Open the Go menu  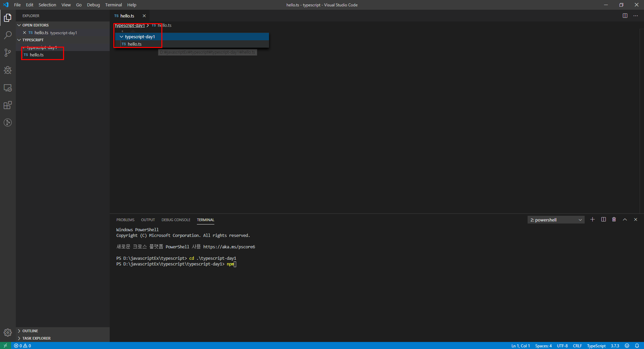coord(79,5)
